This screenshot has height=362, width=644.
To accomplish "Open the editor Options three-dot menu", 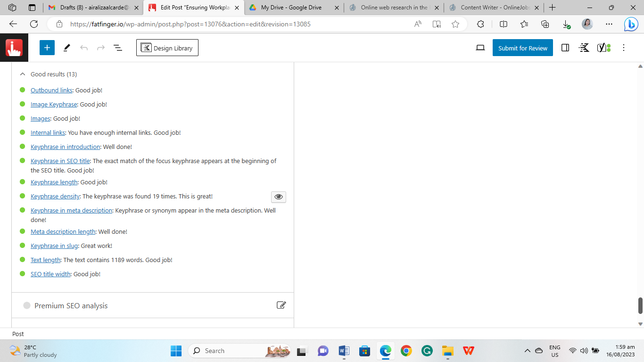I will [x=624, y=48].
